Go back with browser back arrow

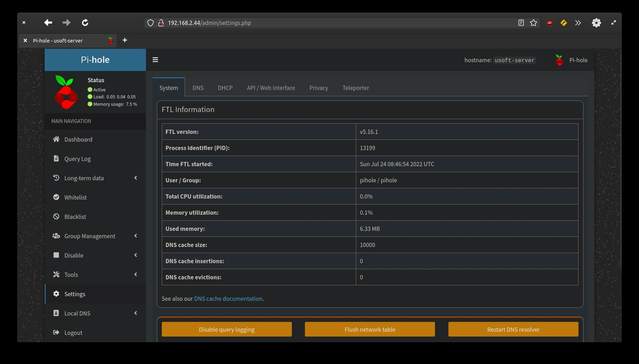coord(48,22)
